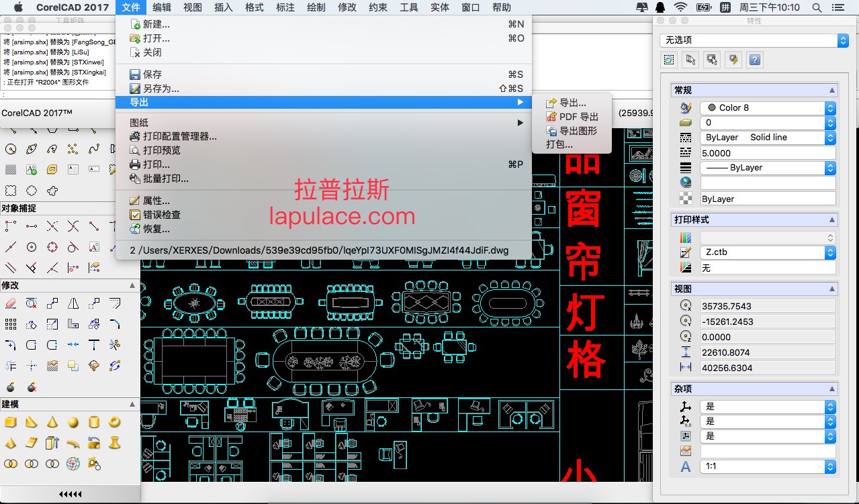Select PDF 导出 in the export submenu
Image resolution: width=859 pixels, height=504 pixels.
point(572,117)
